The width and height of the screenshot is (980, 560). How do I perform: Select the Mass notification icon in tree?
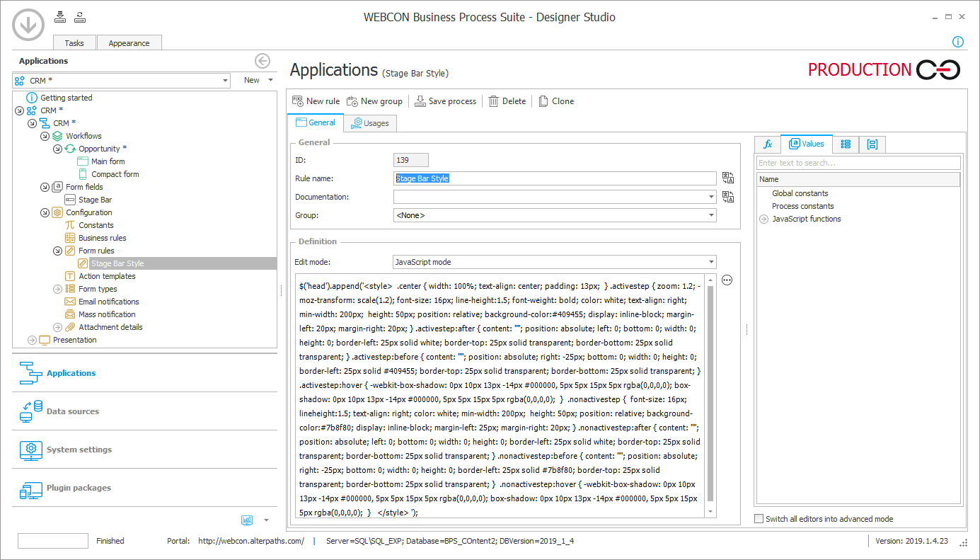70,314
